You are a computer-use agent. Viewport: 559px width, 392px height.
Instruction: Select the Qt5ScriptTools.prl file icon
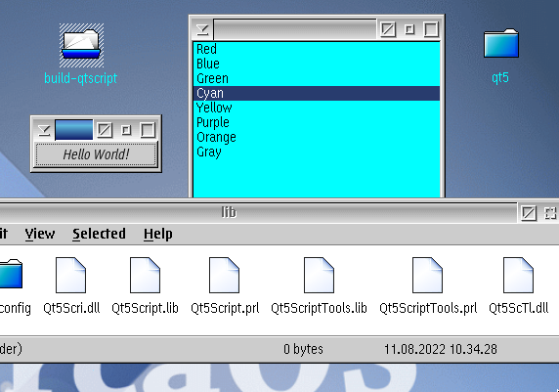tap(427, 275)
